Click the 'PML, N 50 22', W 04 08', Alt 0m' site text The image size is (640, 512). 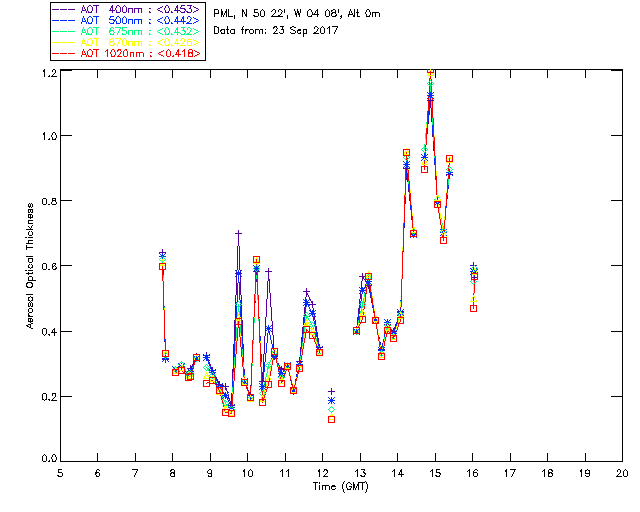pyautogui.click(x=297, y=13)
